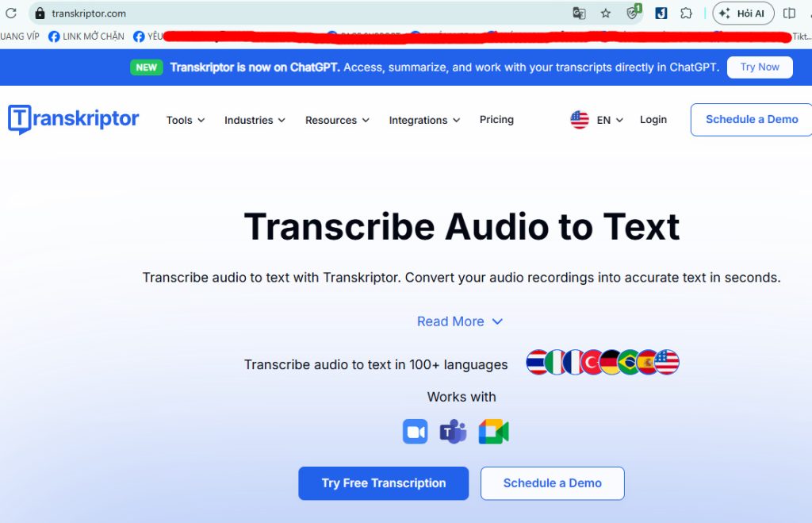Click the France flag icon
The height and width of the screenshot is (523, 812).
pos(573,363)
